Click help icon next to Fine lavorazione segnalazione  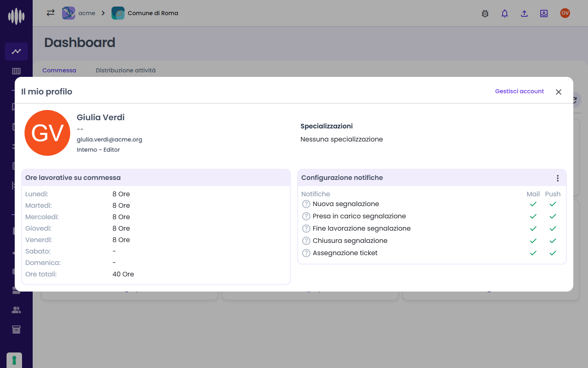(x=306, y=229)
